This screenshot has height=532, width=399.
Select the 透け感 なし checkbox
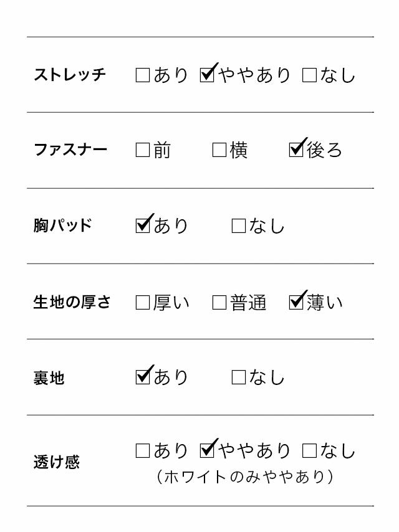[x=309, y=450]
